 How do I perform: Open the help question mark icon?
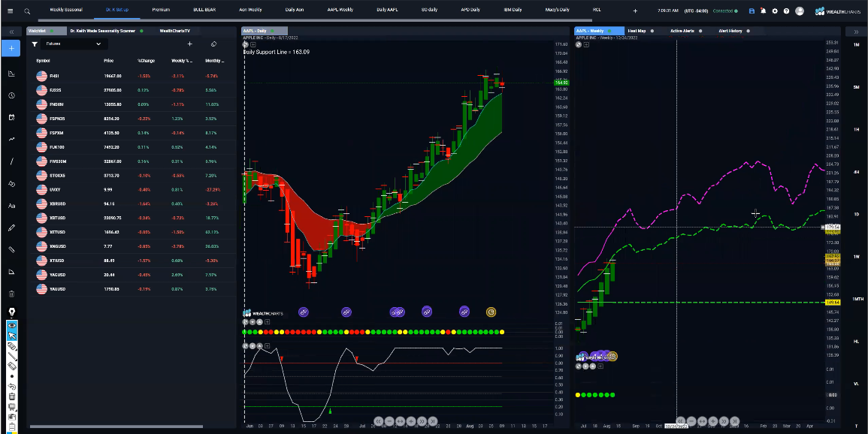786,11
